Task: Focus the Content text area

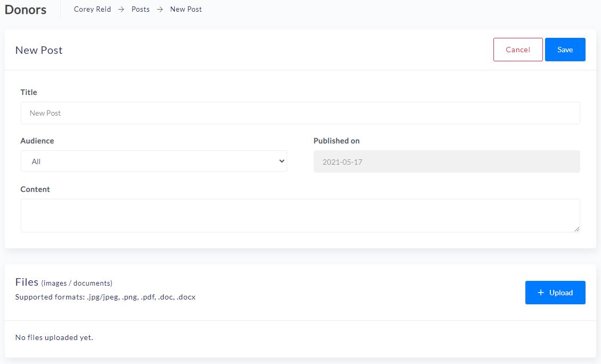Action: click(x=300, y=215)
